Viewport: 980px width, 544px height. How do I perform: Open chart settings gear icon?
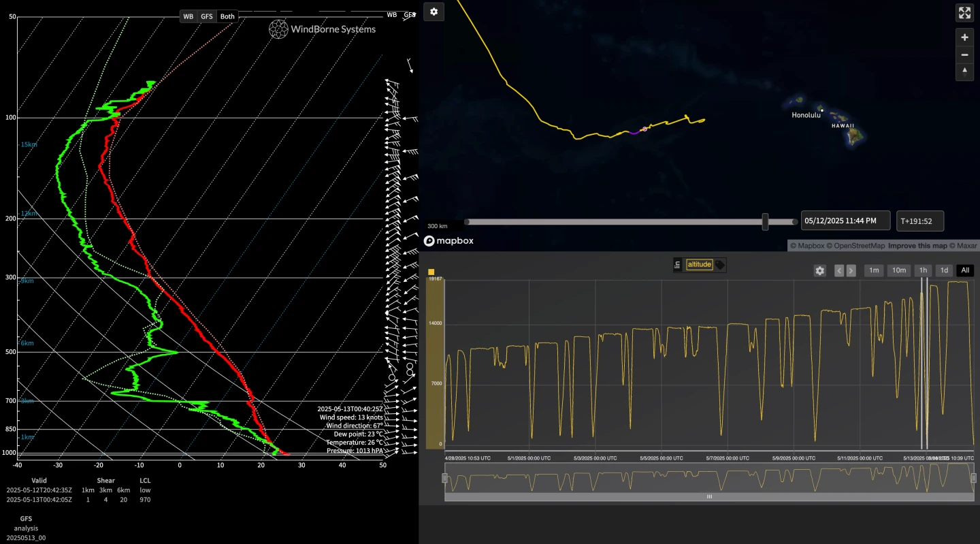coord(820,270)
